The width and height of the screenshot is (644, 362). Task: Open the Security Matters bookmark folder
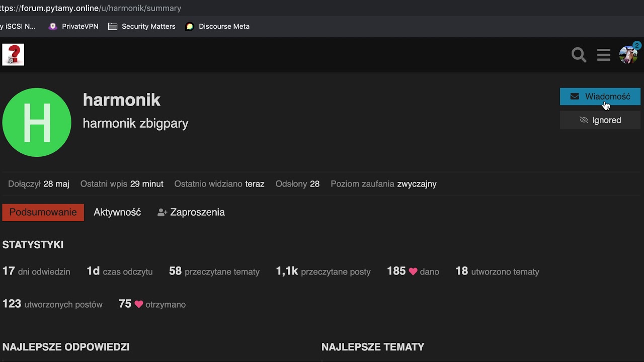click(142, 26)
